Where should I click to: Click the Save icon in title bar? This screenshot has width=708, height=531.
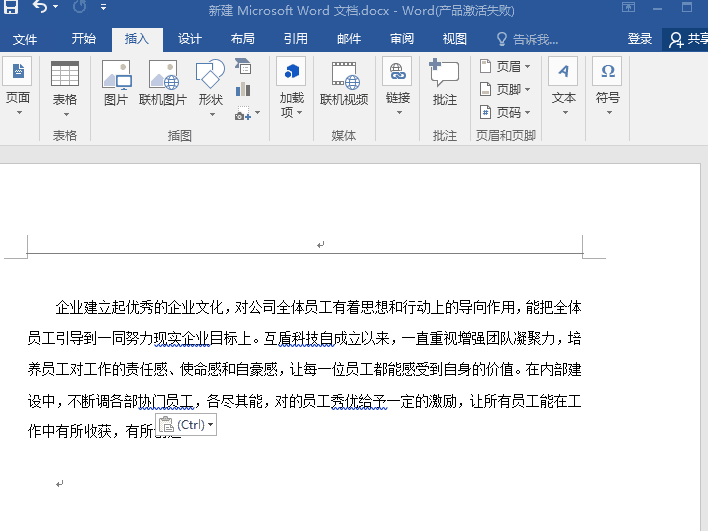(12, 8)
